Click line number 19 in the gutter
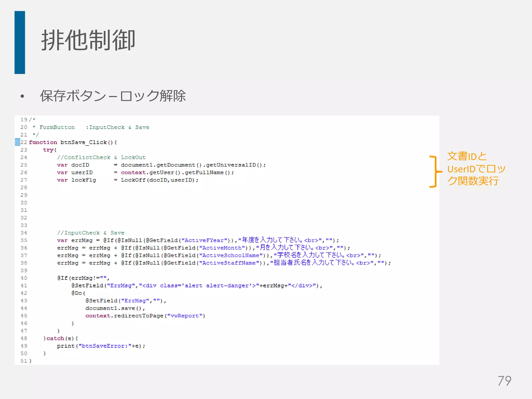Viewport: 532px width, 399px height. [x=24, y=120]
